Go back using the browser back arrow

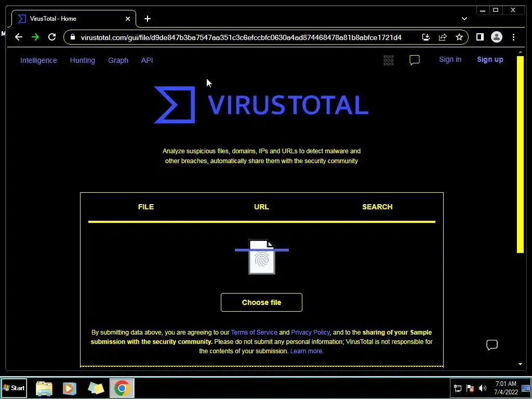[x=19, y=37]
